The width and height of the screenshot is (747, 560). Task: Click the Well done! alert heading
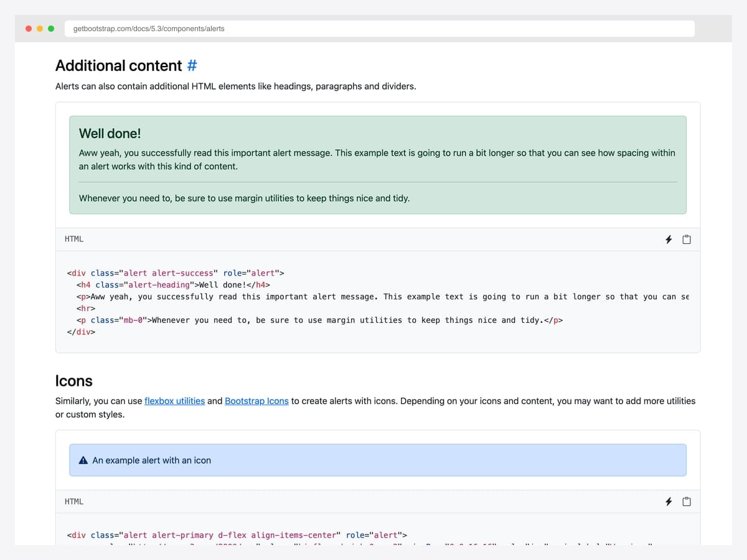click(x=110, y=133)
